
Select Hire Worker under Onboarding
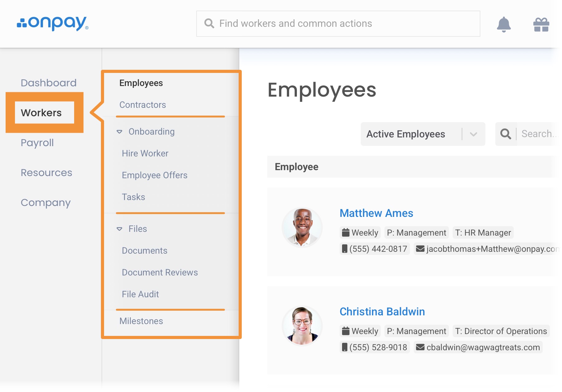(145, 153)
